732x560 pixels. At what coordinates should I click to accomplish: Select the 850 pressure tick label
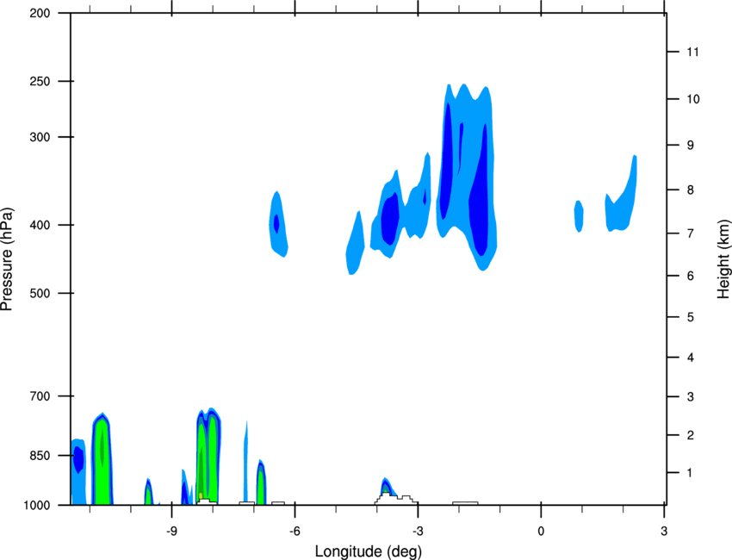40,456
